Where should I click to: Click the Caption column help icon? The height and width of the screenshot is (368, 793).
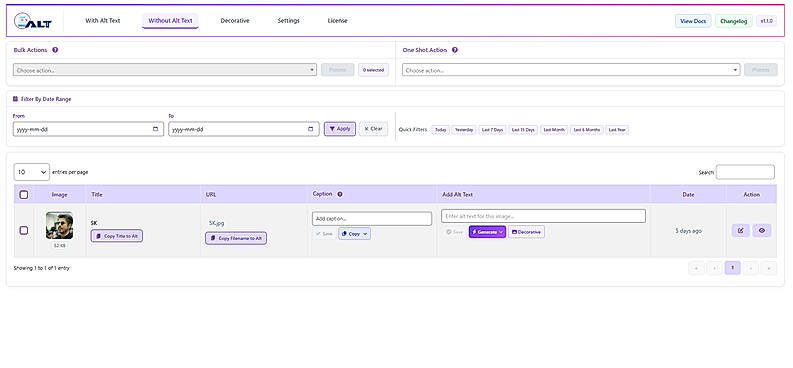[340, 194]
